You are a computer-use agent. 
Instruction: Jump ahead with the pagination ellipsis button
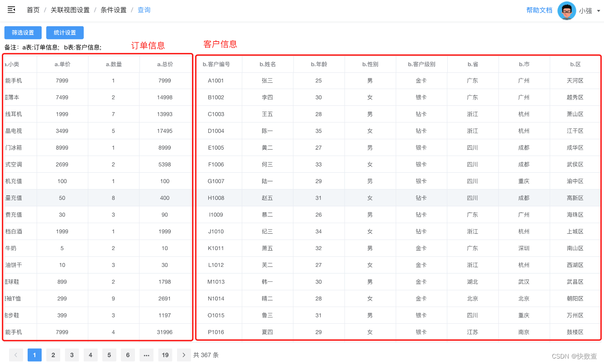pyautogui.click(x=146, y=355)
